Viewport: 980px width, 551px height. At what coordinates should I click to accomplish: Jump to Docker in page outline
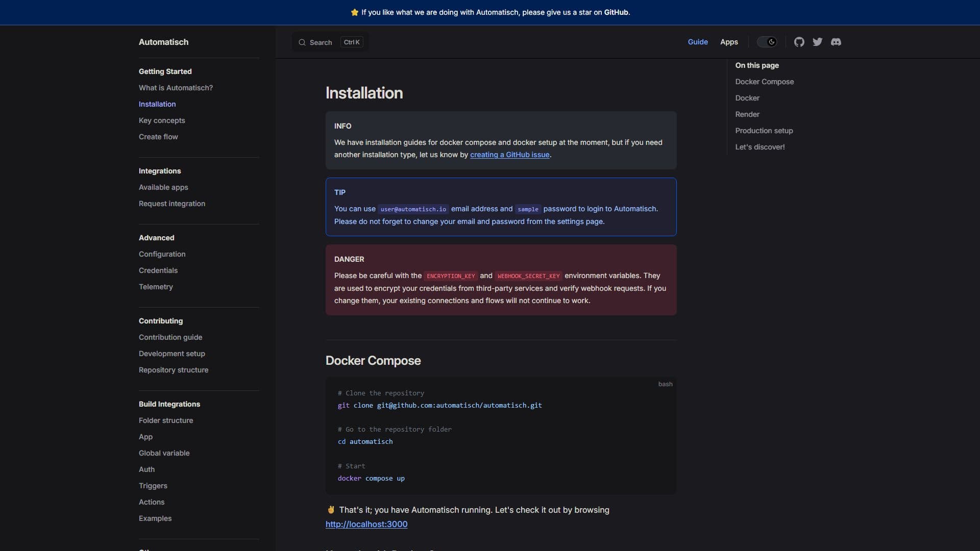click(x=747, y=98)
